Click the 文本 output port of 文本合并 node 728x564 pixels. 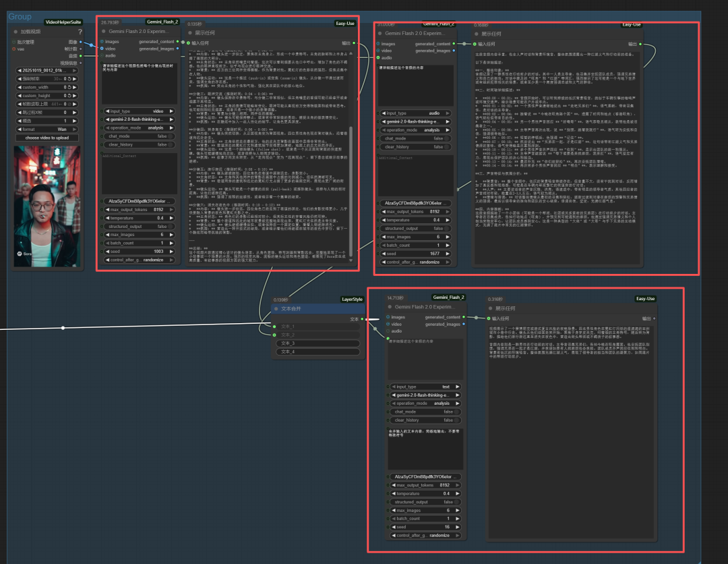[x=362, y=319]
